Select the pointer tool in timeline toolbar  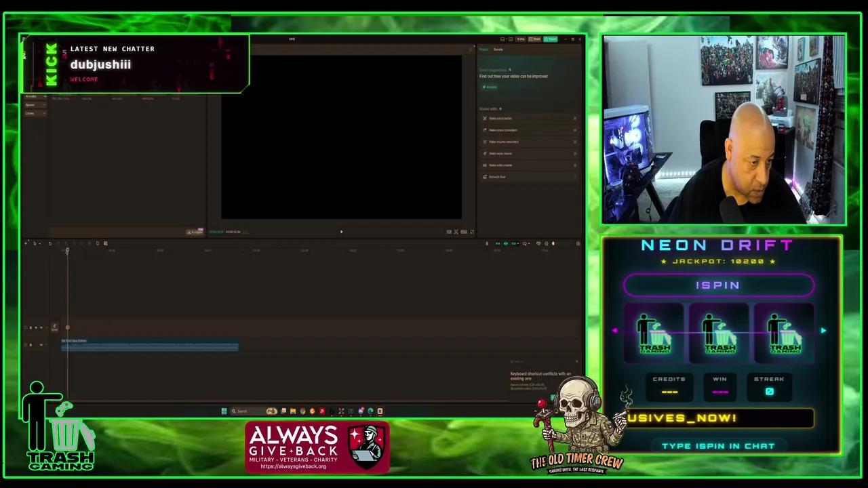point(35,243)
